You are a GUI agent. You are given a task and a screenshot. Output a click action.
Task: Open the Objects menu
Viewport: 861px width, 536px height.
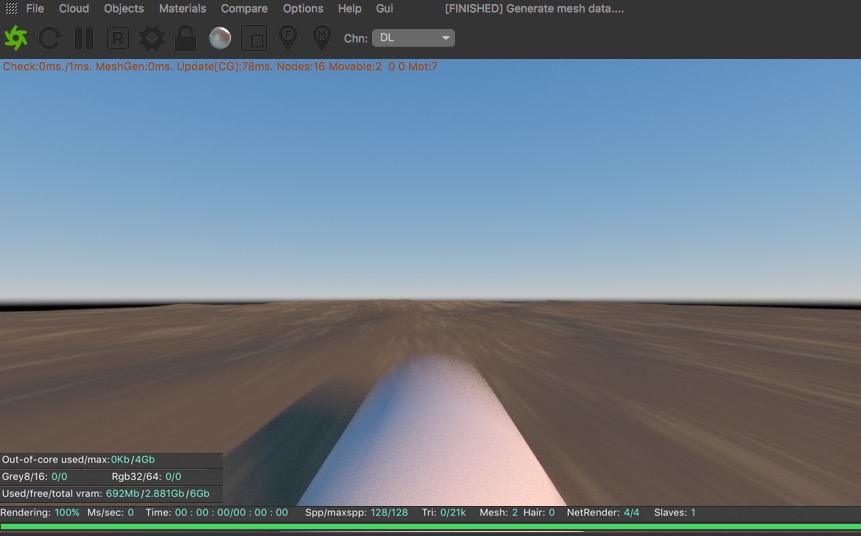point(124,8)
